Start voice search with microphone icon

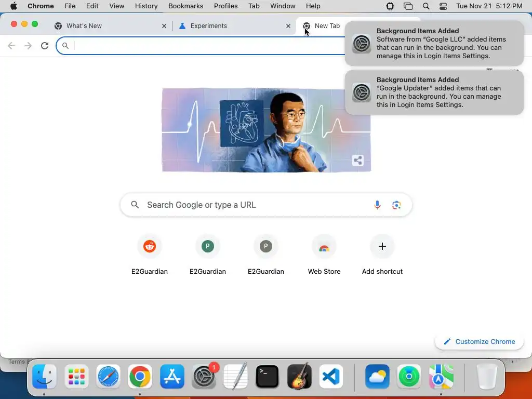[377, 205]
